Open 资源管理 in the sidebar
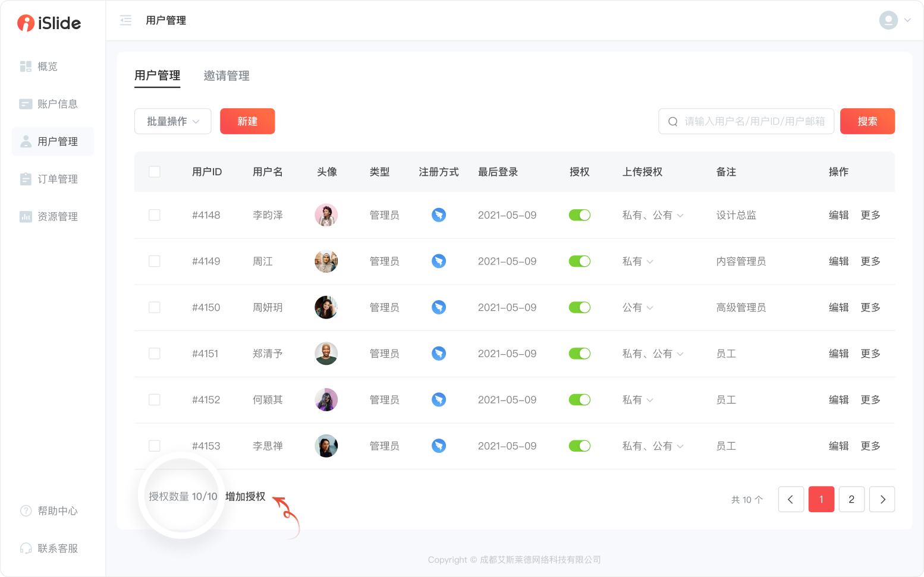 [x=57, y=216]
